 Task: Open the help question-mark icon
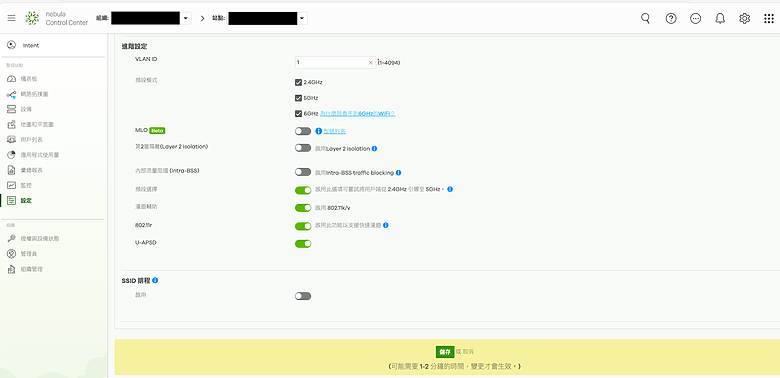point(671,18)
